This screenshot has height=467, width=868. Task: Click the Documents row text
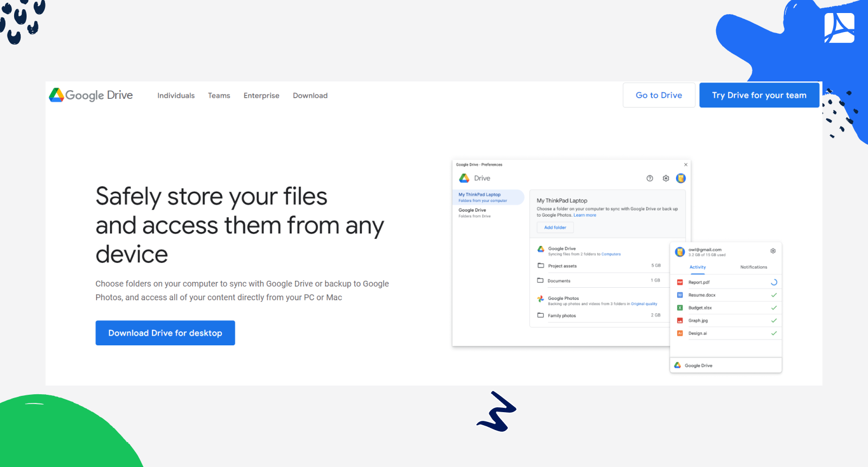pos(559,281)
